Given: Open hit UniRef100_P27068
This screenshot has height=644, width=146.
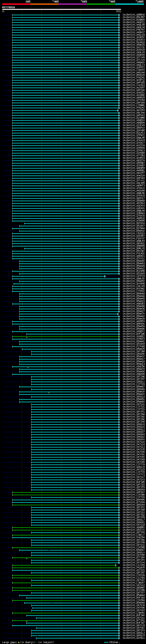Looking at the screenshot, I should coord(134,347).
